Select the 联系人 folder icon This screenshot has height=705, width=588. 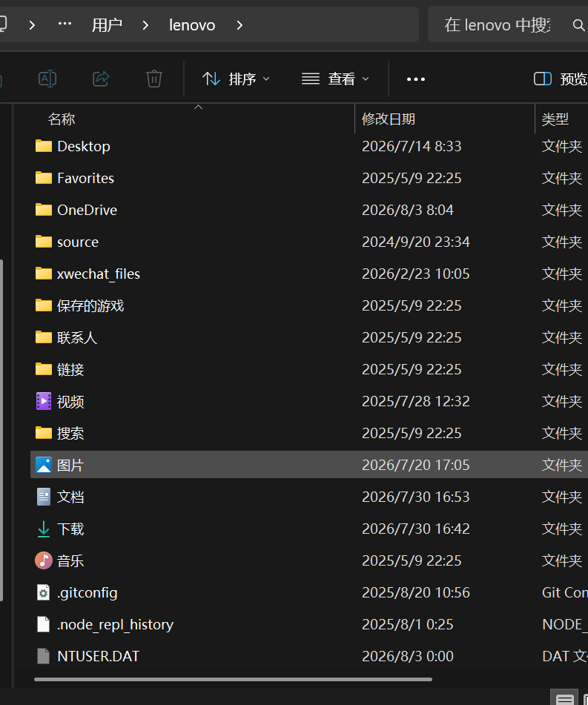(44, 337)
